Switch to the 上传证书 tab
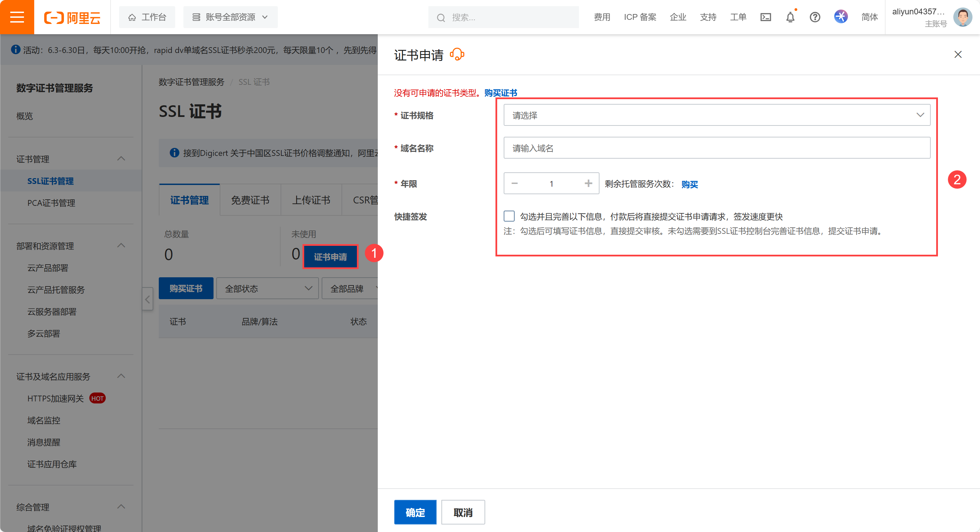 311,200
